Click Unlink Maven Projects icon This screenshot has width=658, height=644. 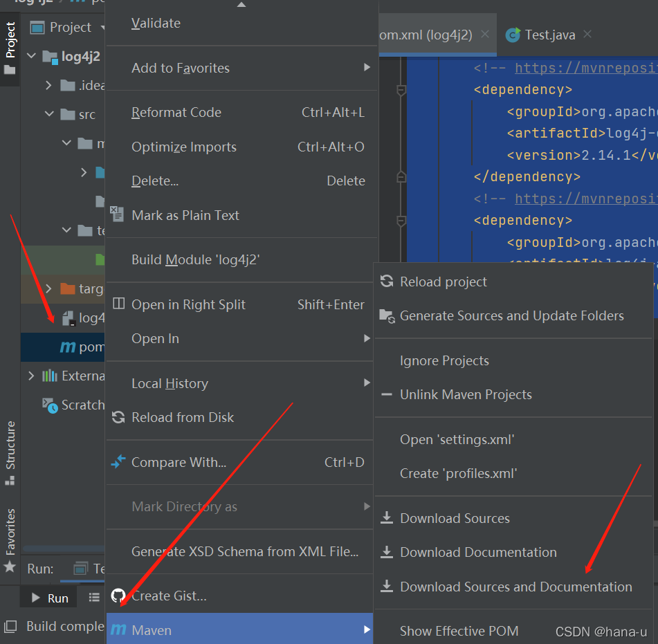coord(387,394)
